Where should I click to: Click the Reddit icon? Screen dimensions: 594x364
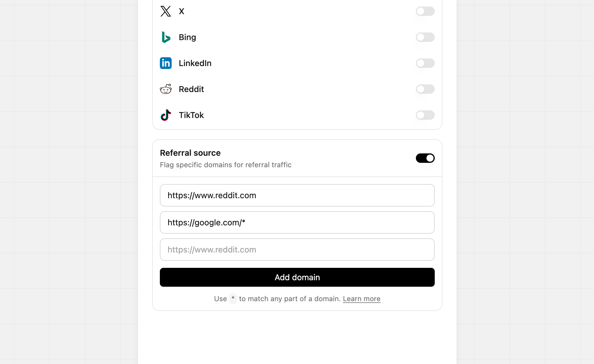click(166, 89)
